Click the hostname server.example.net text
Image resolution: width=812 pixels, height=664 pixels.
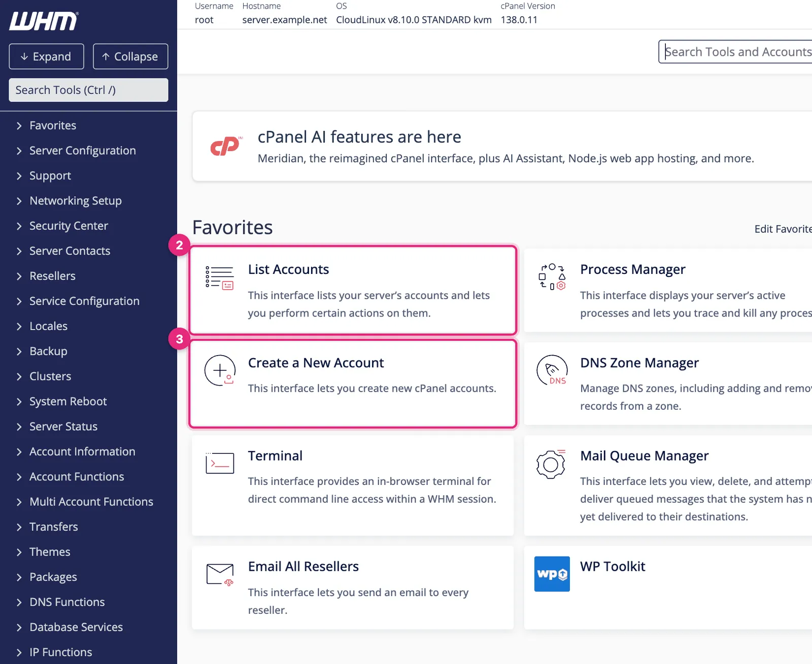click(285, 20)
